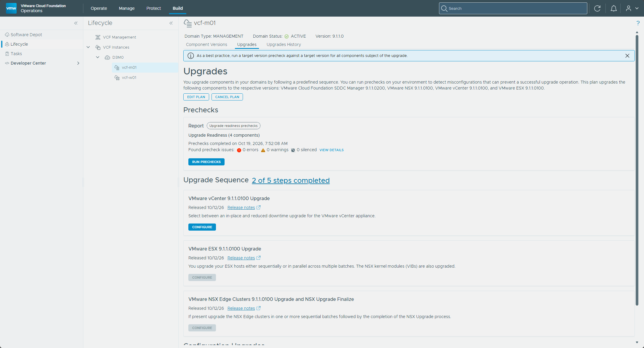
Task: Click the help question mark icon
Action: pyautogui.click(x=638, y=23)
